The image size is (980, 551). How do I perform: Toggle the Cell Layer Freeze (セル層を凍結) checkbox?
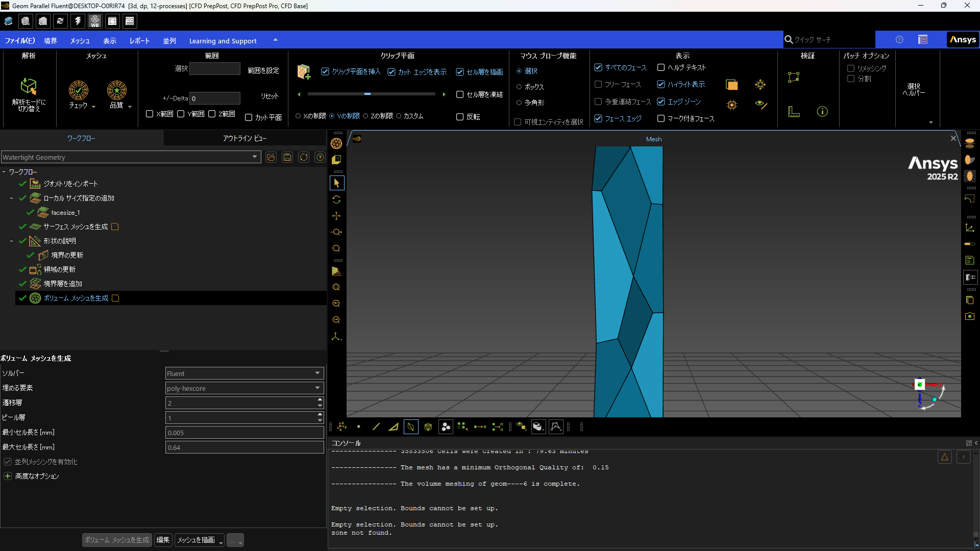(x=460, y=94)
